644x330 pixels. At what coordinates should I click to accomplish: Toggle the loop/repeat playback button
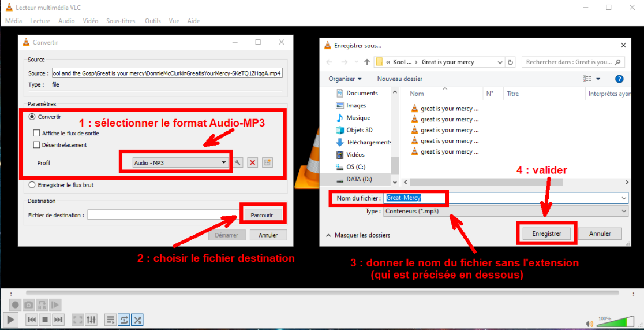tap(123, 320)
